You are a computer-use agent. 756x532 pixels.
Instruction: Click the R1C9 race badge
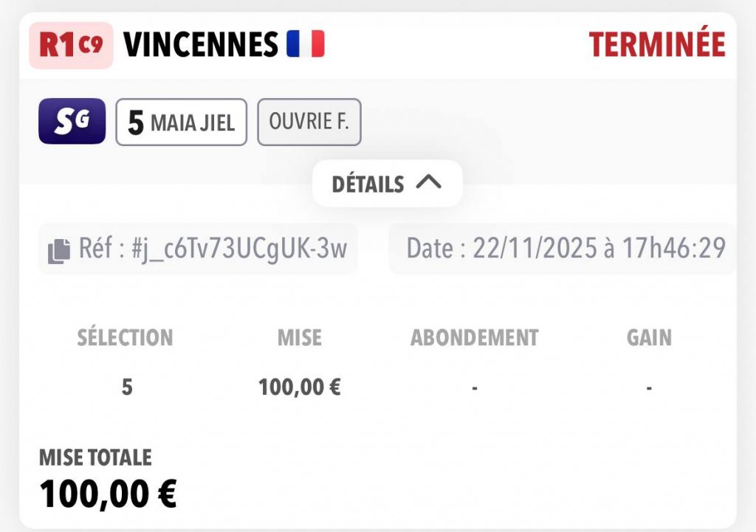[x=71, y=46]
